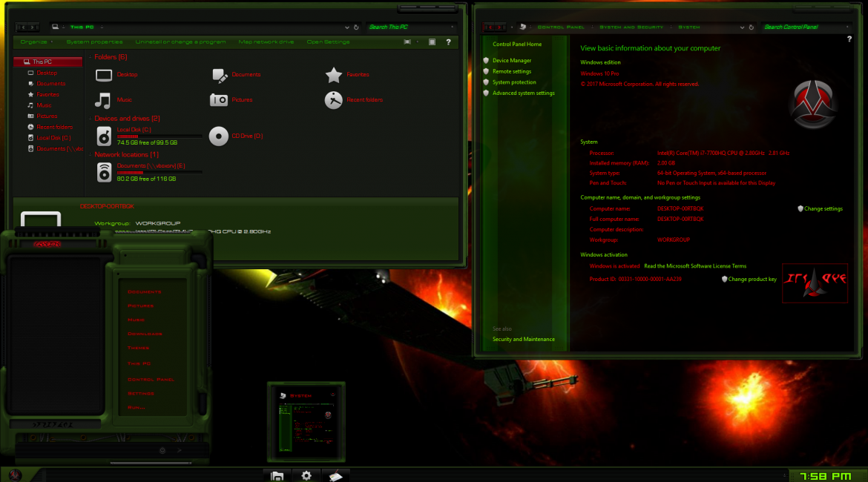Open the view options dropdown arrow
Screen dimensions: 868x482
pyautogui.click(x=418, y=42)
